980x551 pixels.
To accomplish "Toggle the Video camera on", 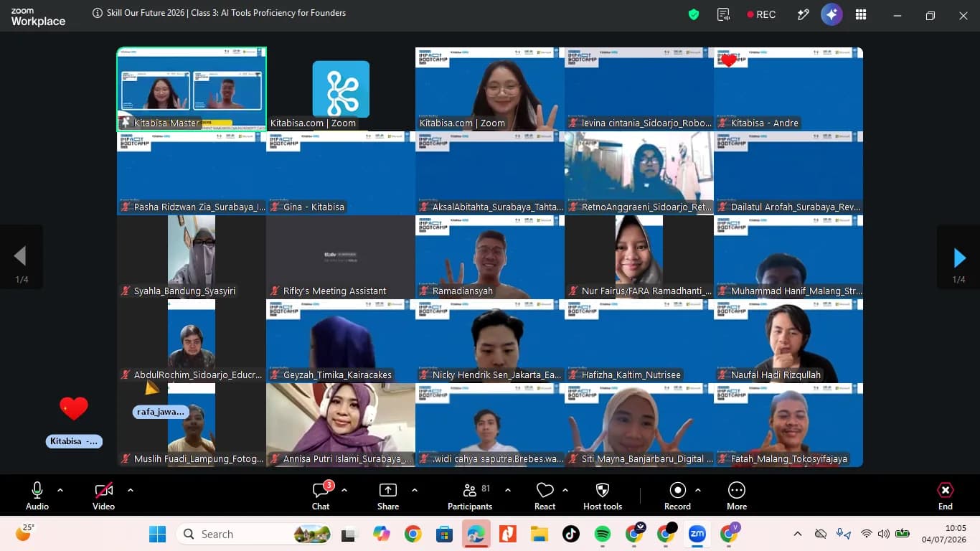I will [x=103, y=496].
